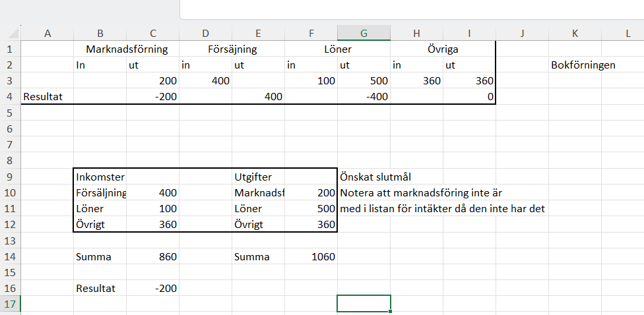Select cell C3 containing 200
This screenshot has width=644, height=315.
click(x=153, y=81)
